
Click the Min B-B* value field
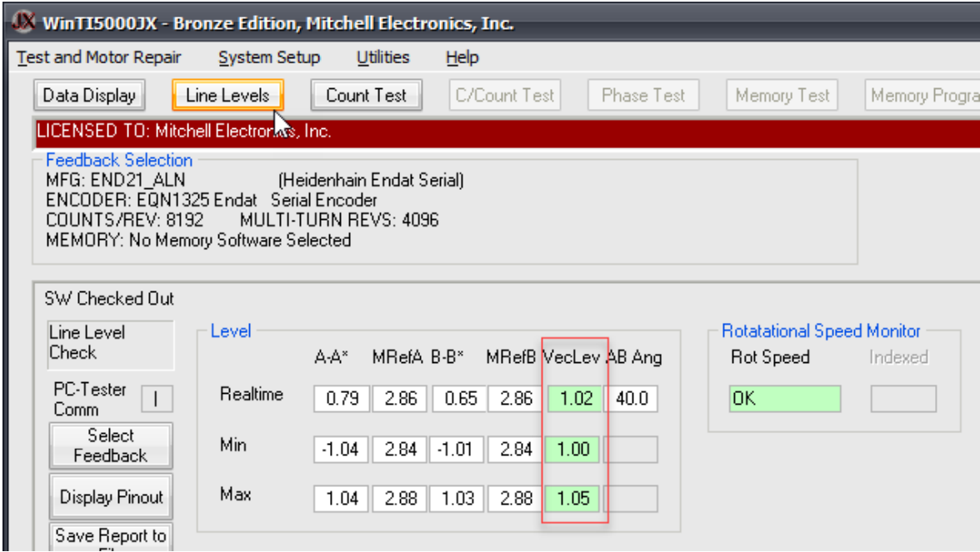(457, 450)
